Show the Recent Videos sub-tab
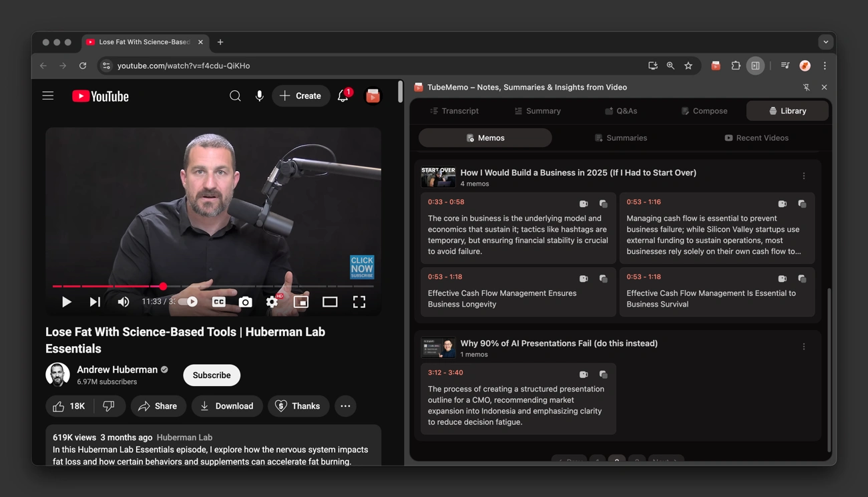Screen dimensions: 868x497 click(756, 138)
